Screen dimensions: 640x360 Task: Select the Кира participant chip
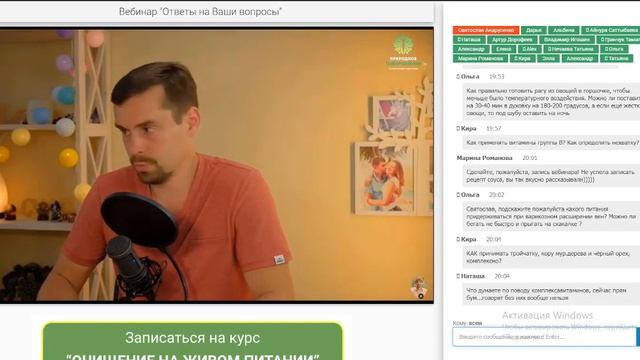click(x=522, y=58)
